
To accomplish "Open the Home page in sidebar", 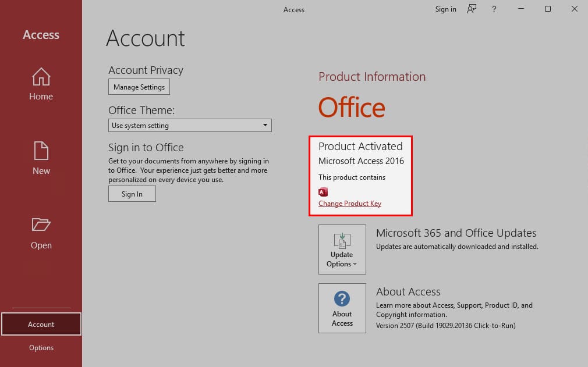I will pos(41,84).
